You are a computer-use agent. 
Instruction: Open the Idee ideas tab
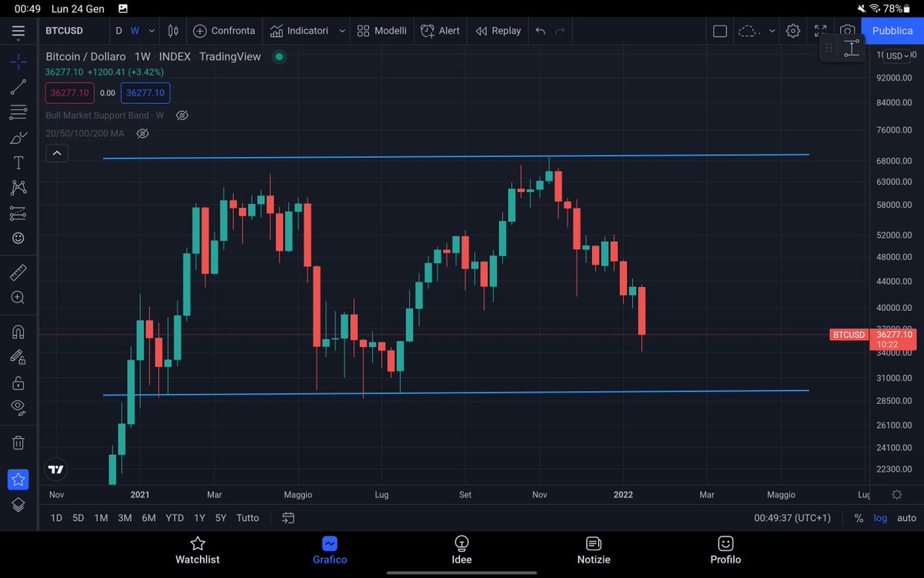pyautogui.click(x=461, y=550)
